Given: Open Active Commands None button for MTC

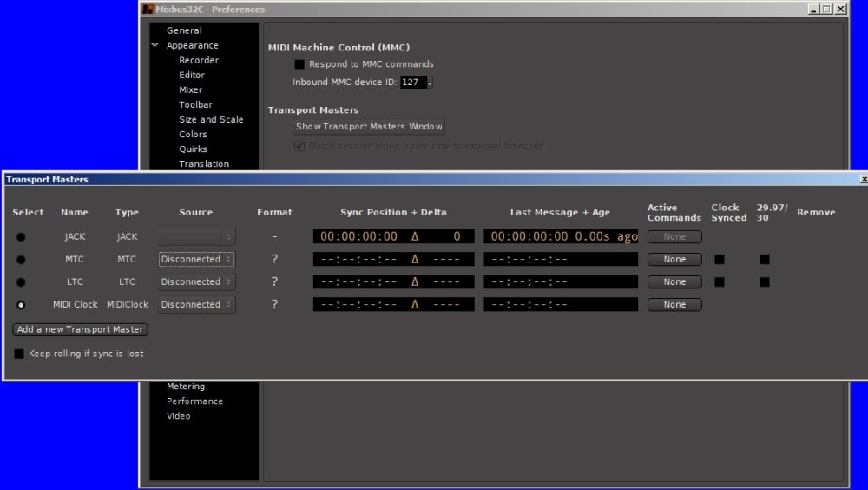Looking at the screenshot, I should 674,260.
